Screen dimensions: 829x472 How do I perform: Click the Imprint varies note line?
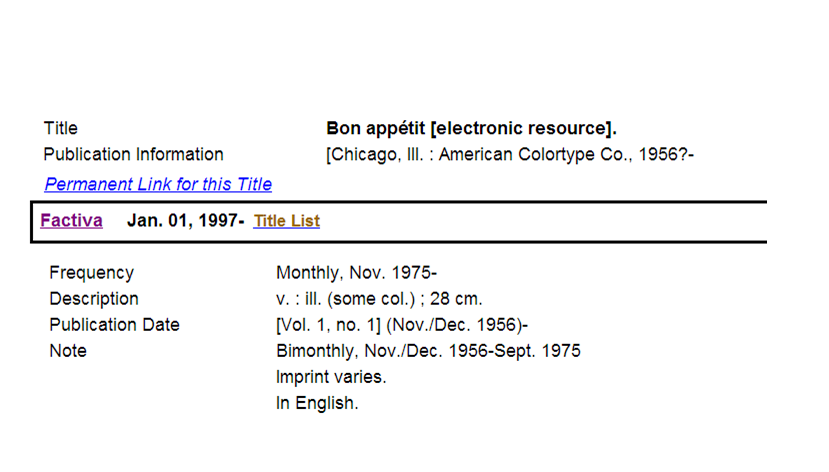[x=331, y=377]
